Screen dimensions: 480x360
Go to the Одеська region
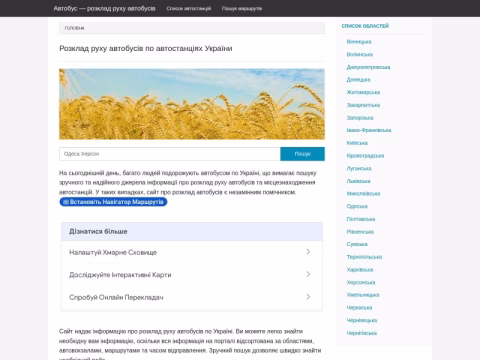click(357, 206)
